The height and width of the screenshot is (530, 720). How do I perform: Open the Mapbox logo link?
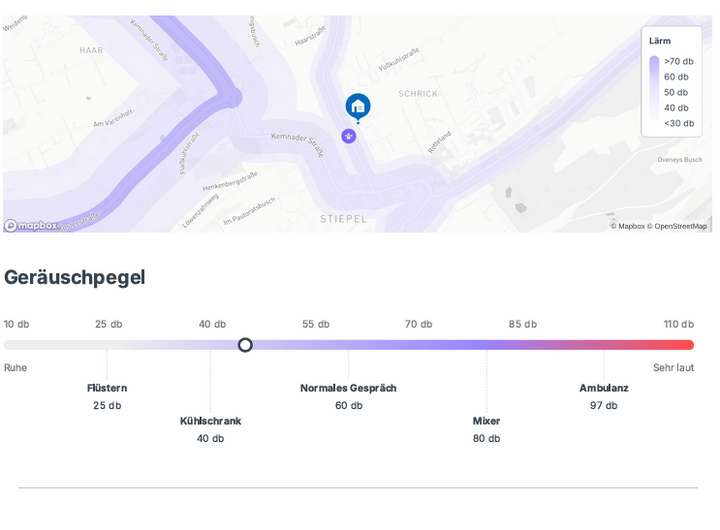(x=32, y=226)
